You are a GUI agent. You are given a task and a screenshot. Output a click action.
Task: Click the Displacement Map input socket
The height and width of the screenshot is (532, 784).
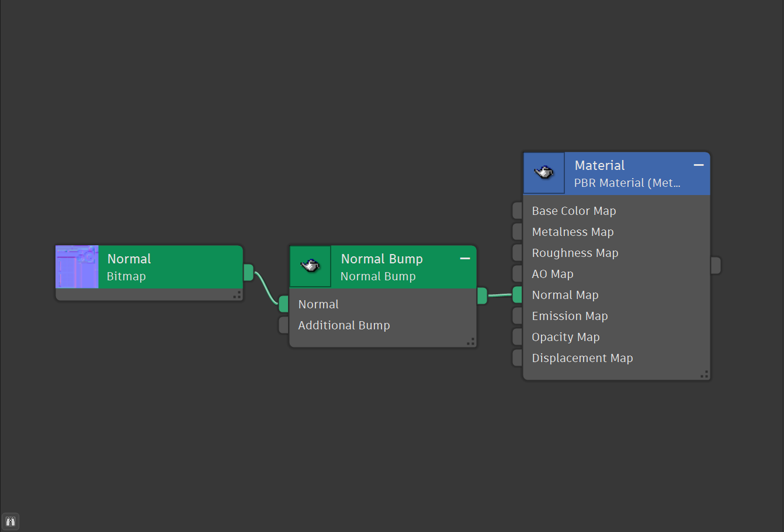(x=518, y=357)
